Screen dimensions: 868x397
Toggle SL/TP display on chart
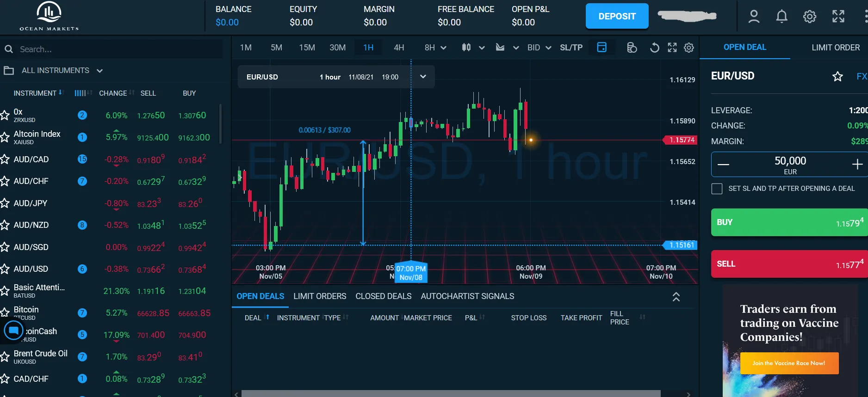pyautogui.click(x=571, y=48)
